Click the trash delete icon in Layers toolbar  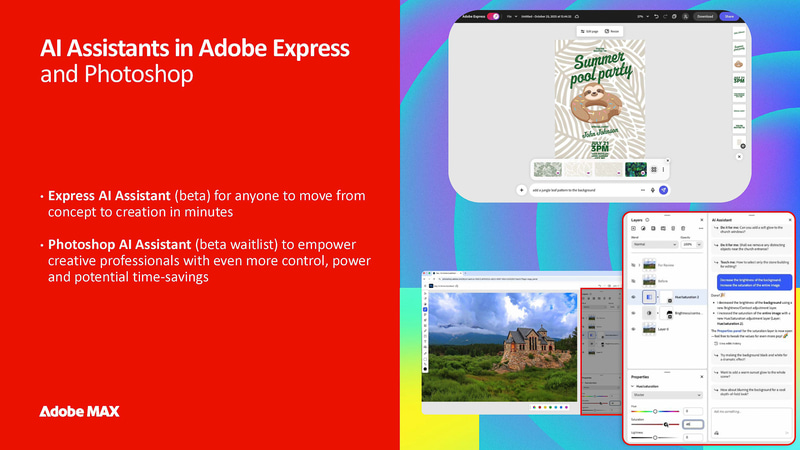pyautogui.click(x=683, y=229)
